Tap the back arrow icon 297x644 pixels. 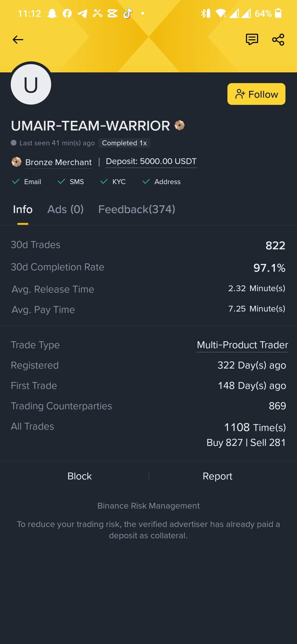[x=18, y=40]
